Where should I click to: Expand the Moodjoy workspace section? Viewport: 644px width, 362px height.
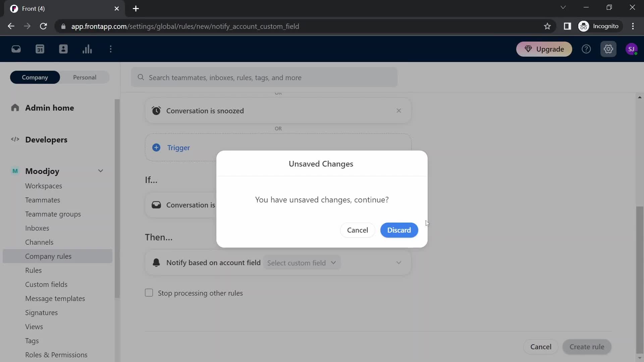point(100,171)
